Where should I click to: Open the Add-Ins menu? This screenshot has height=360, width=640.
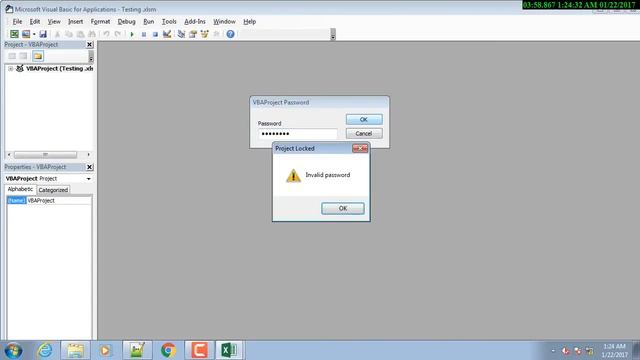click(195, 22)
